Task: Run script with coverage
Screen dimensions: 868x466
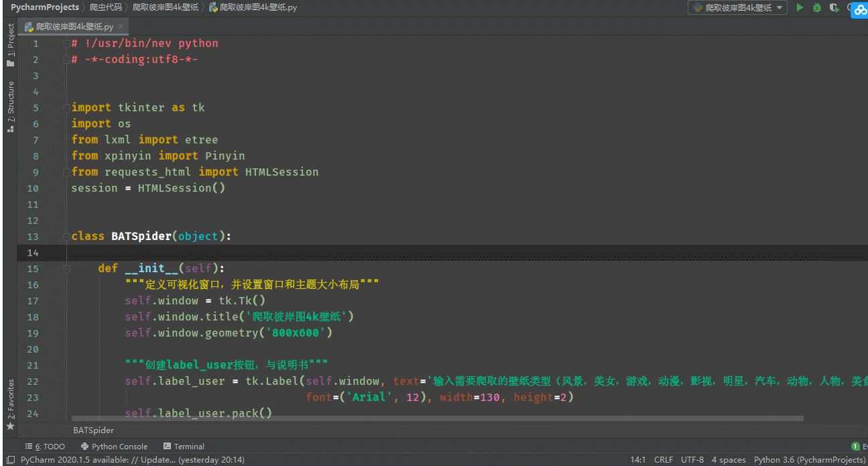Action: coord(834,7)
